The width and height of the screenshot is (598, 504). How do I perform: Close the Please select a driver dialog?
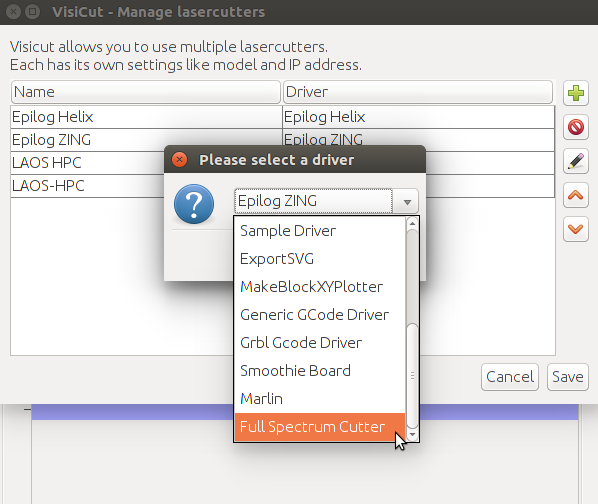(x=179, y=160)
